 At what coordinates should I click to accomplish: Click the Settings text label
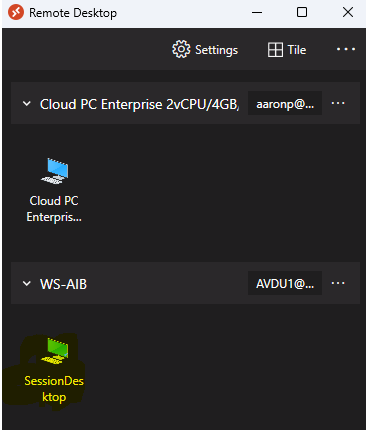(x=216, y=50)
